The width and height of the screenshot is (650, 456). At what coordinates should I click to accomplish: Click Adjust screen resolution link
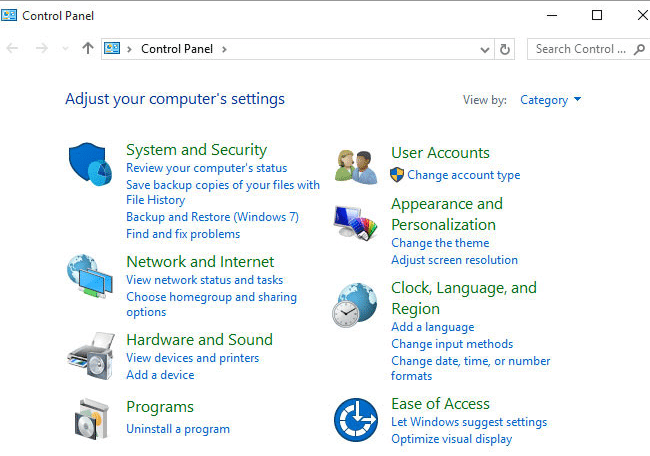pyautogui.click(x=454, y=260)
